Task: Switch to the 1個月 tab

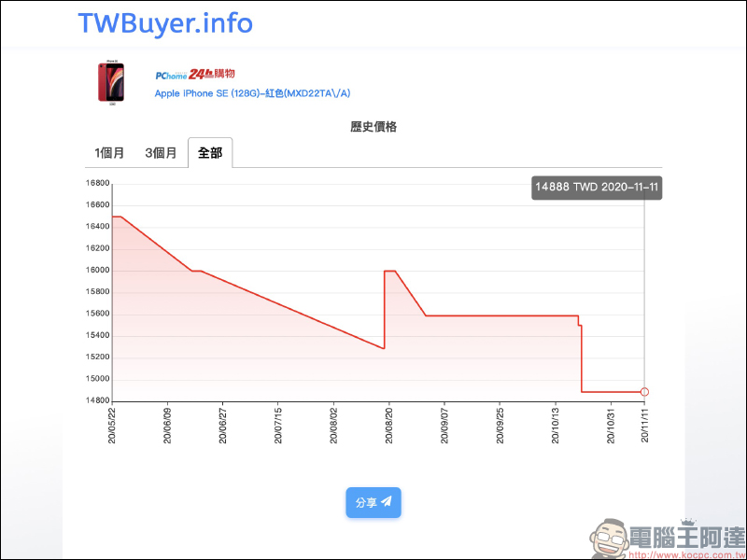Action: click(109, 153)
